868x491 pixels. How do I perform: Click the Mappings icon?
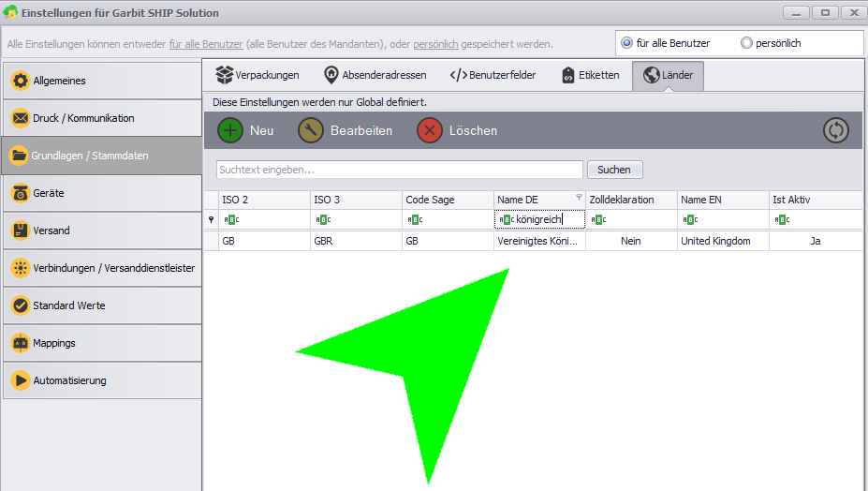[x=21, y=343]
